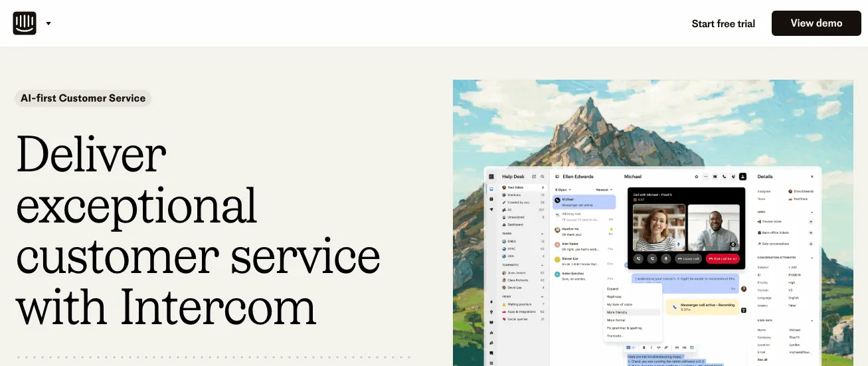The width and height of the screenshot is (868, 366).
Task: Open Created by you list
Action: (x=523, y=203)
